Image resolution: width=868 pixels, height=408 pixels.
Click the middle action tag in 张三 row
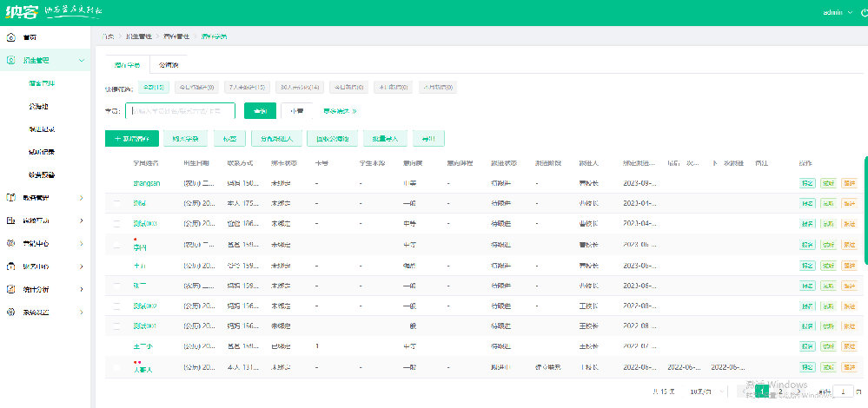point(828,286)
